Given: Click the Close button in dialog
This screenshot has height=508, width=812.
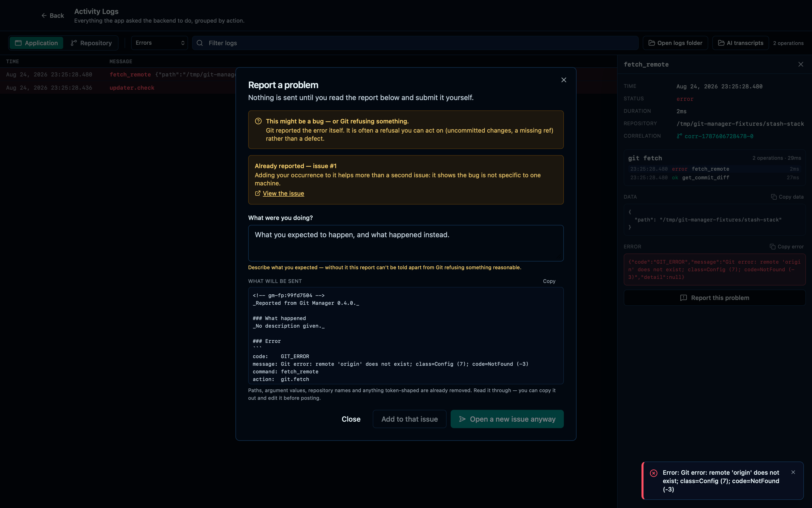Looking at the screenshot, I should pos(351,419).
